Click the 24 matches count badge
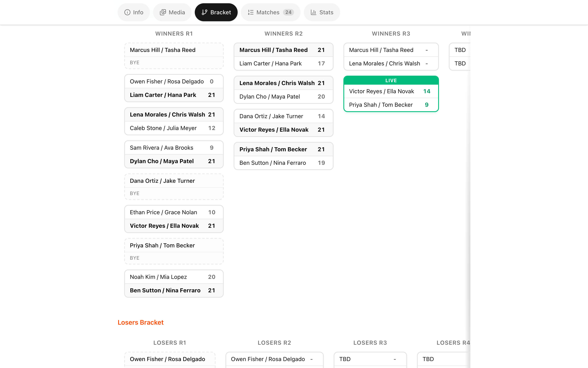 coord(288,12)
